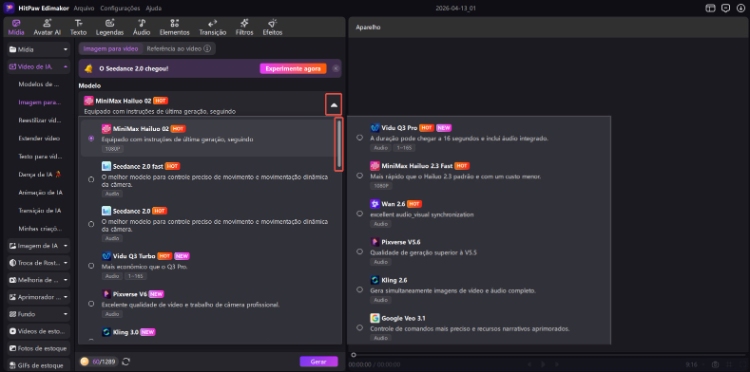Select the Google Veo 3.1 radio button
750x372 pixels.
359,328
